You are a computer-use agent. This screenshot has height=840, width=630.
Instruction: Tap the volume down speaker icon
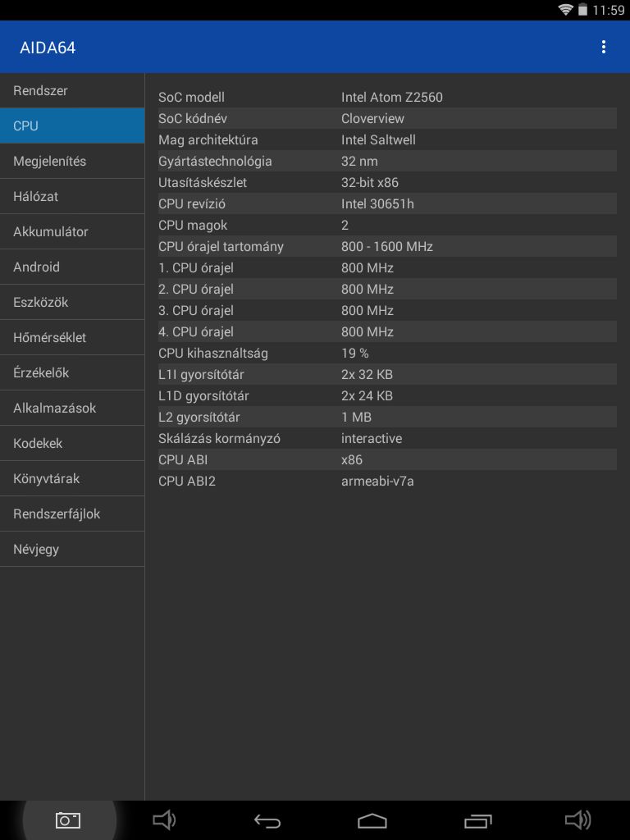coord(164,819)
